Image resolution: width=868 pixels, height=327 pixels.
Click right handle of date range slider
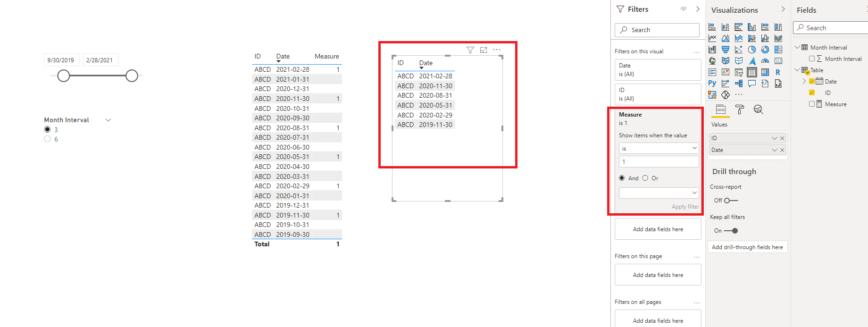tap(132, 75)
